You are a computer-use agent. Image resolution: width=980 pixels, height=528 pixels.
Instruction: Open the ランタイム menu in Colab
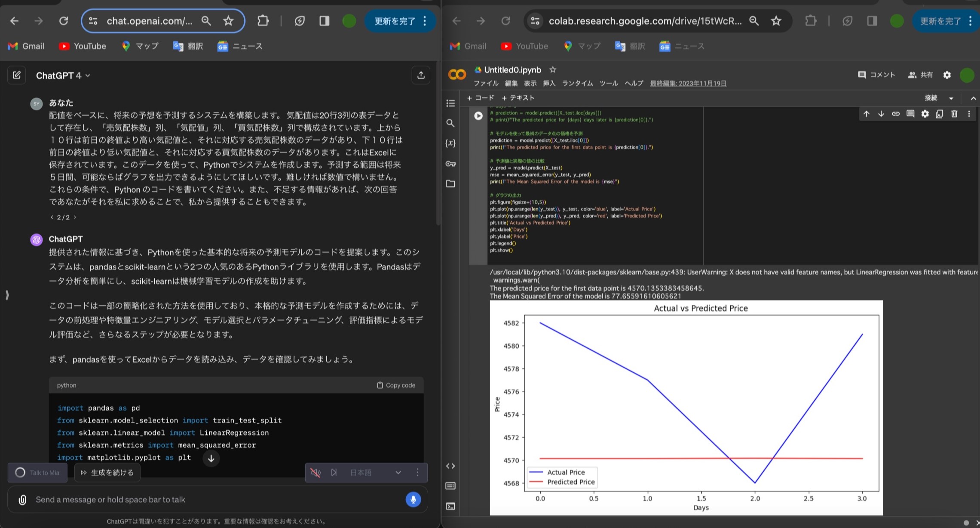pos(577,83)
